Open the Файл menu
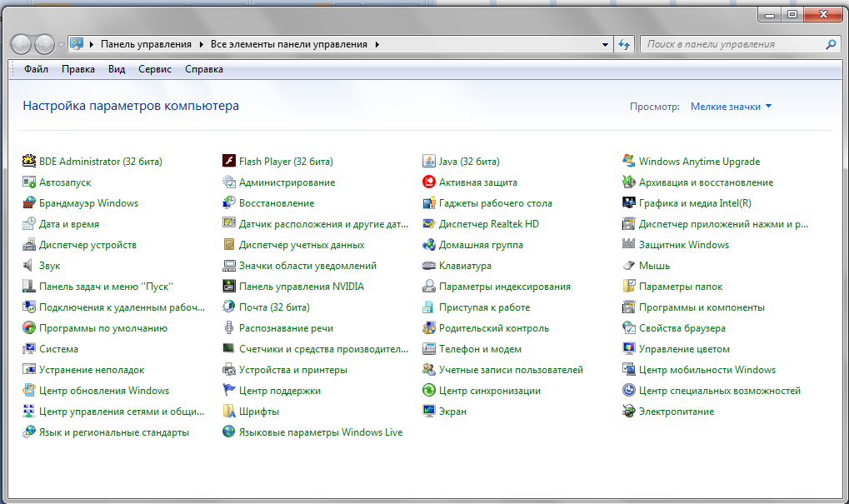This screenshot has width=849, height=504. click(x=37, y=69)
